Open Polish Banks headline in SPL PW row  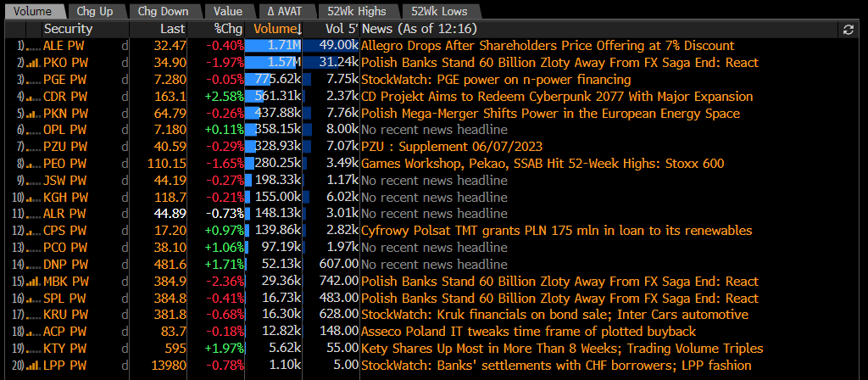pos(559,299)
